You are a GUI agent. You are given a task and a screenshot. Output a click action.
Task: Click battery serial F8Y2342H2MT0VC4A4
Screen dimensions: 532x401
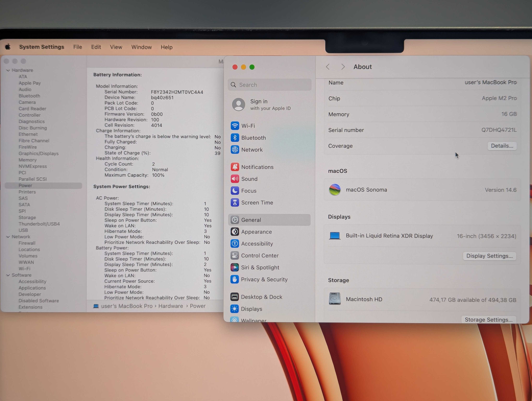coord(177,92)
